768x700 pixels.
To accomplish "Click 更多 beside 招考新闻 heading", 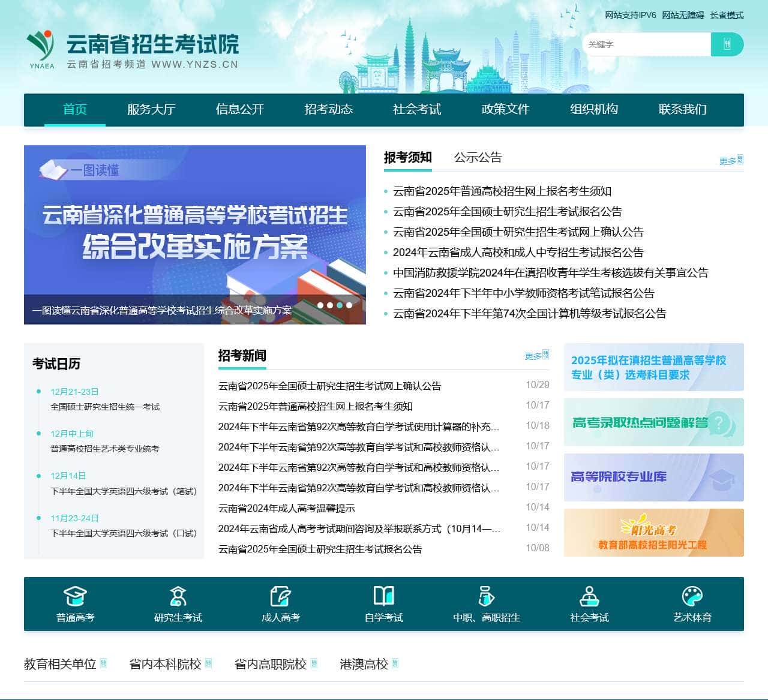I will pos(536,356).
